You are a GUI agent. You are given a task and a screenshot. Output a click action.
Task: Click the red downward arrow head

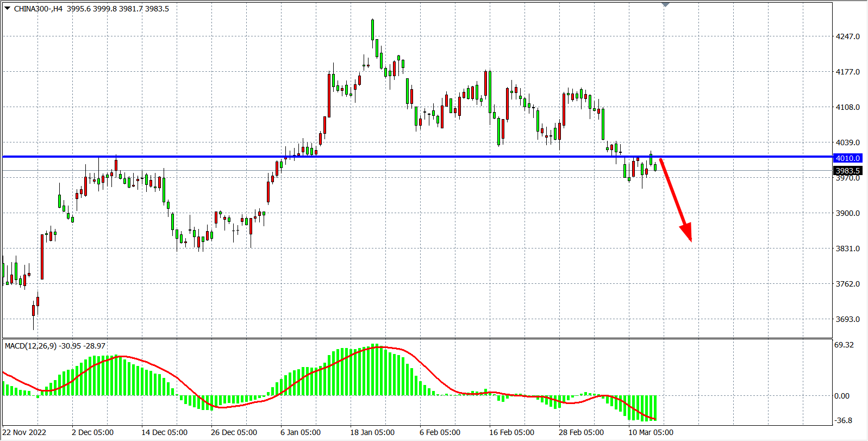click(x=687, y=233)
